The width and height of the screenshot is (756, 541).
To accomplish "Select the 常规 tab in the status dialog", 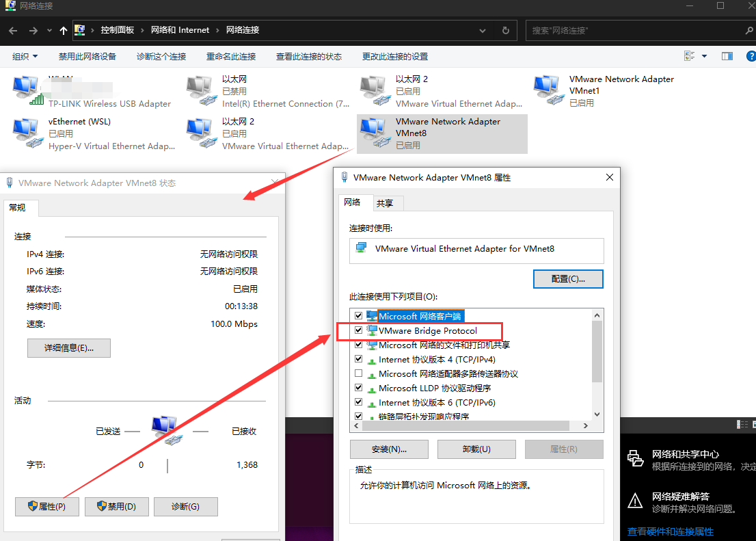I will point(21,207).
